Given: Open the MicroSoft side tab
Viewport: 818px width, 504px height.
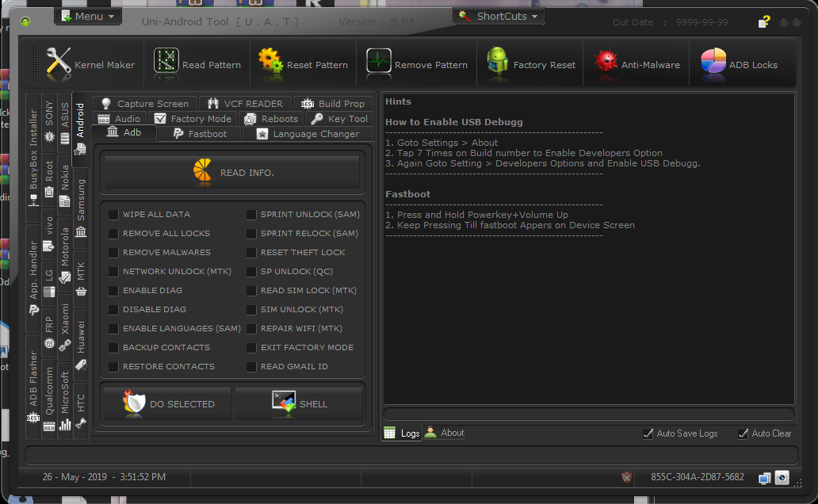Looking at the screenshot, I should (65, 401).
